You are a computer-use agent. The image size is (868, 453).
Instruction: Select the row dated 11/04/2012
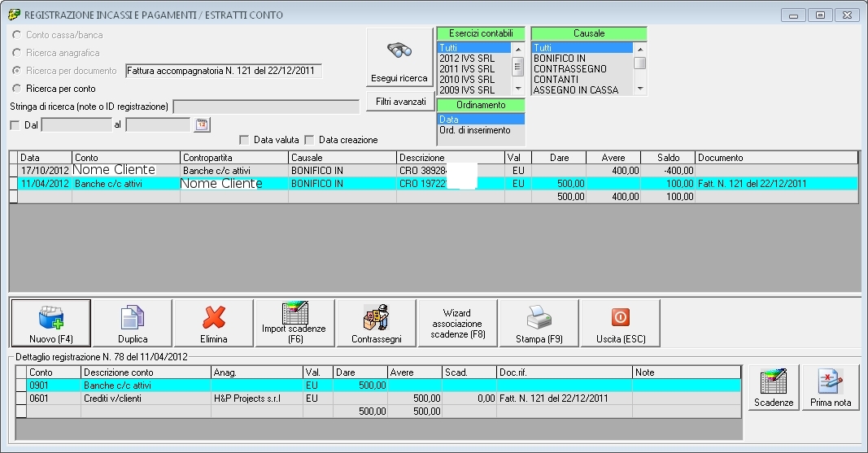[434, 184]
